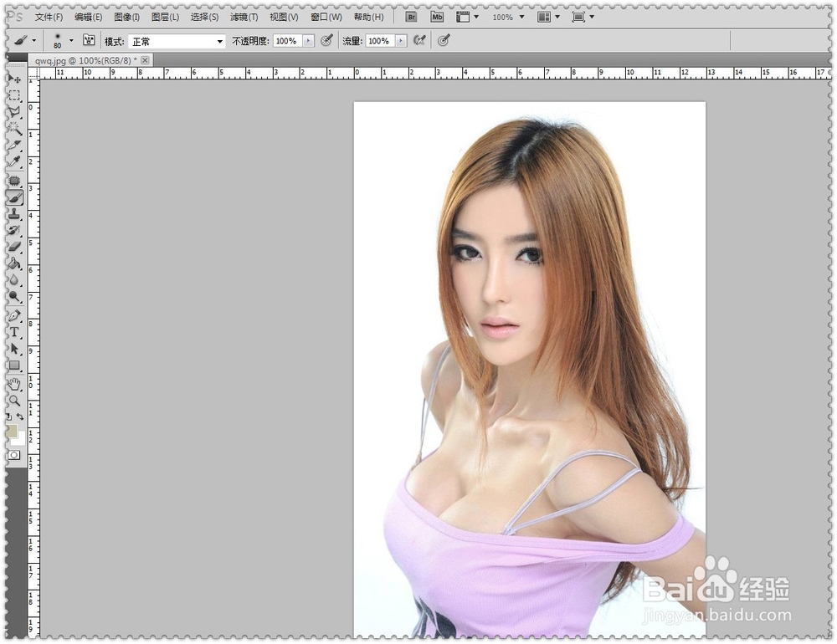Viewport: 837px width, 644px height.
Task: Open the 图层(L) menu
Action: (x=165, y=17)
